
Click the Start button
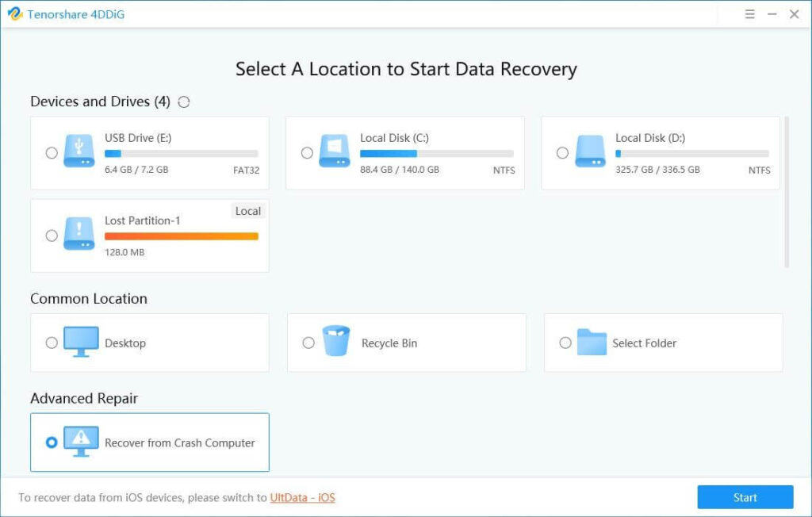745,497
